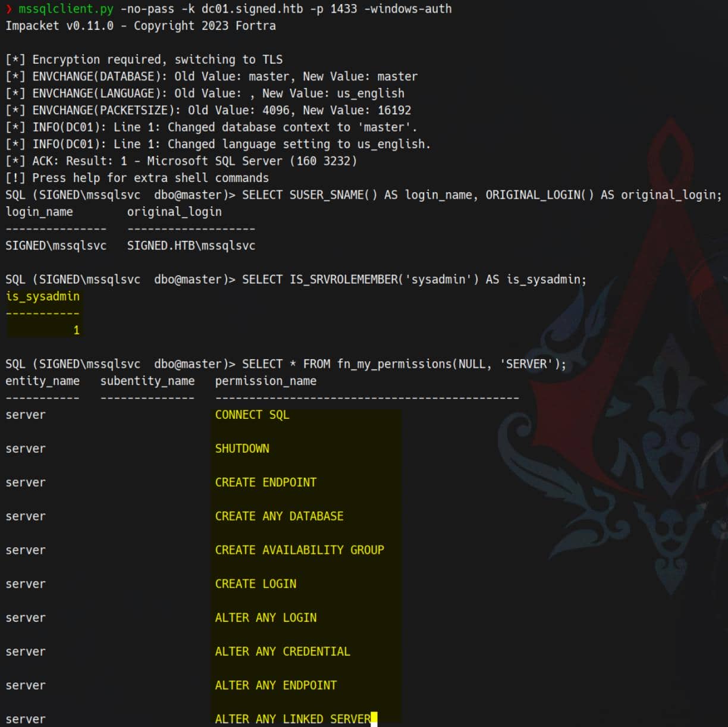The image size is (728, 727).
Task: Click the terminal cursor after LINKED SERVER
Action: tap(374, 719)
